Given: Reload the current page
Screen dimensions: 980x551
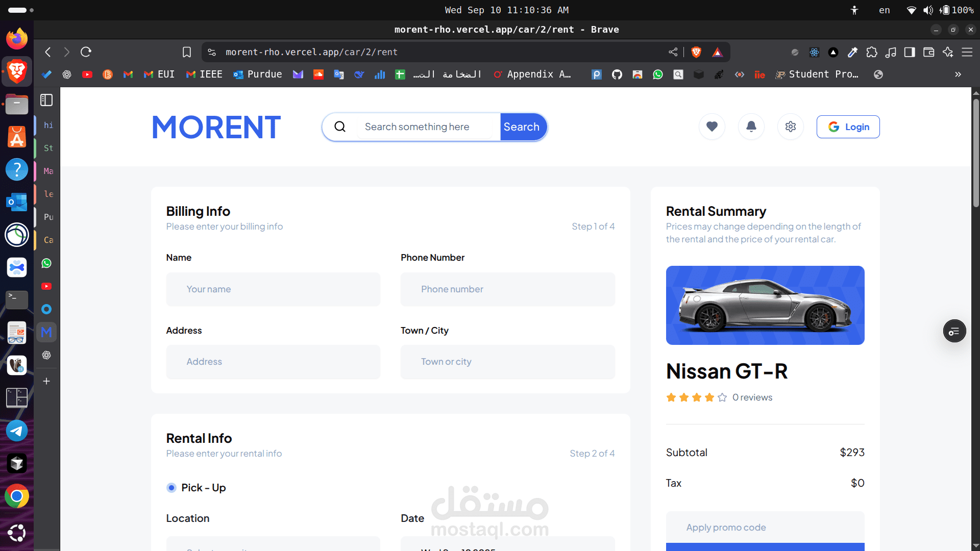Looking at the screenshot, I should point(86,52).
